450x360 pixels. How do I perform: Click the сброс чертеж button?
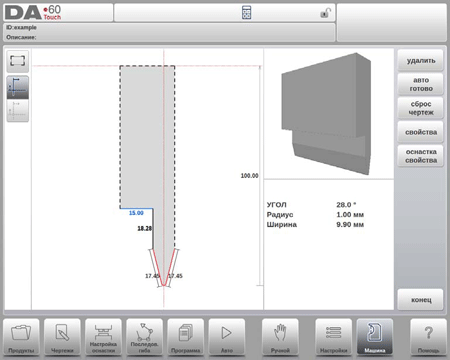coord(421,108)
